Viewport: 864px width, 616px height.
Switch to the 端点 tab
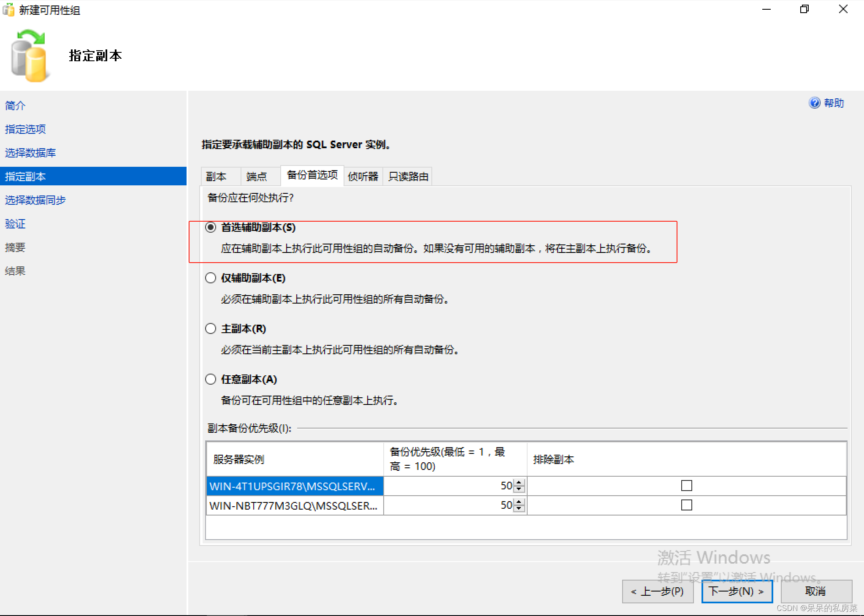(260, 176)
